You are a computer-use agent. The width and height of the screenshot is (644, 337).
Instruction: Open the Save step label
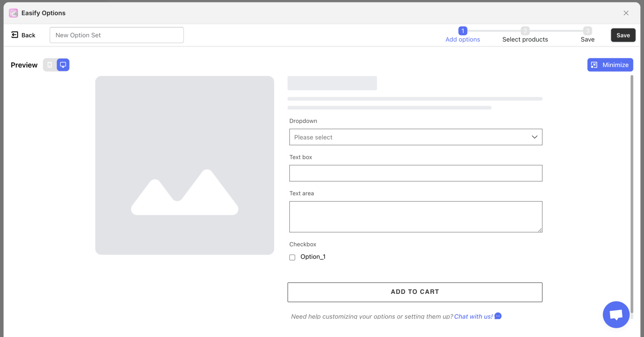[x=587, y=39]
